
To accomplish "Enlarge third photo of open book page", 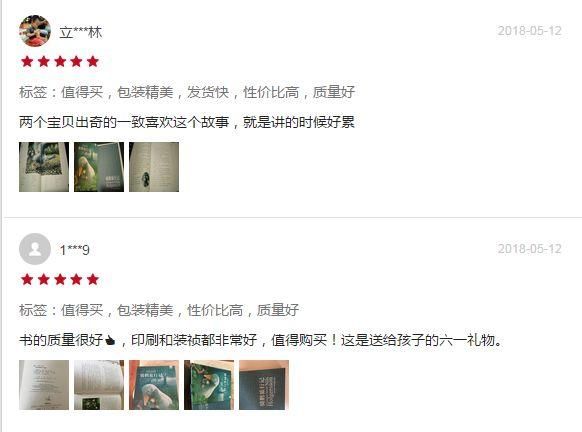I will 154,167.
